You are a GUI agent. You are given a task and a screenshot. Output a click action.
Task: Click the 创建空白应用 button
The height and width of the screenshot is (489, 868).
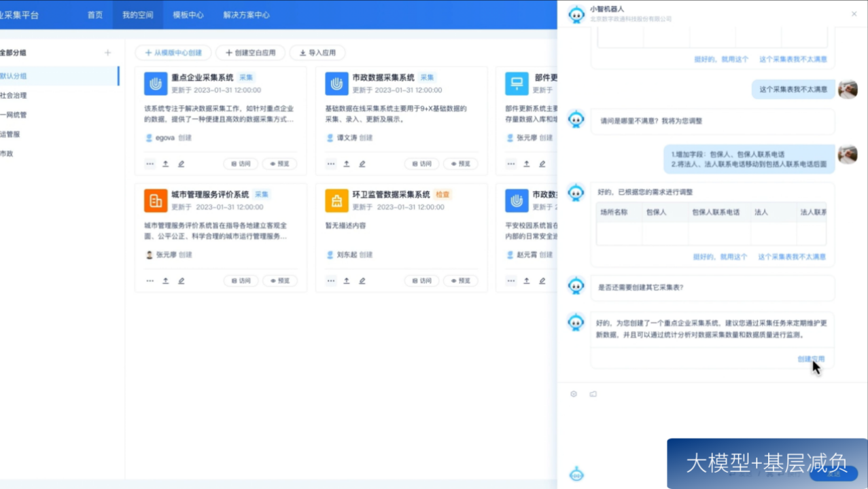coord(250,53)
